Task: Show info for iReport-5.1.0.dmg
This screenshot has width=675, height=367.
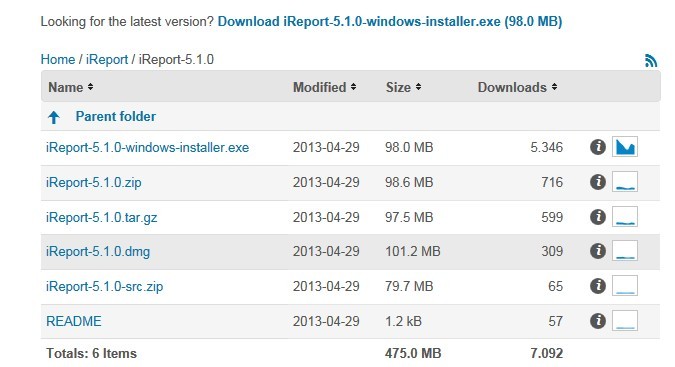Action: coord(598,251)
